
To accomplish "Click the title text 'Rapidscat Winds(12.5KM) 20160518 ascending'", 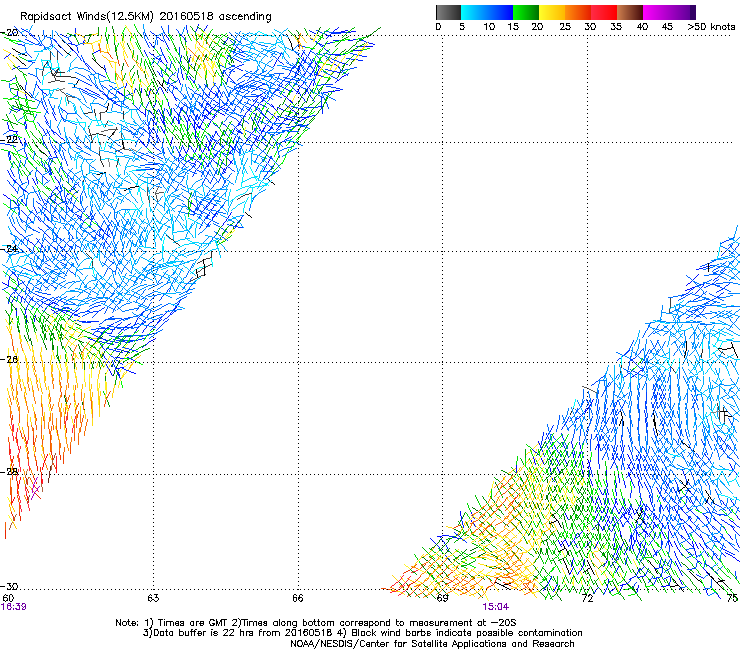I will 146,17.
